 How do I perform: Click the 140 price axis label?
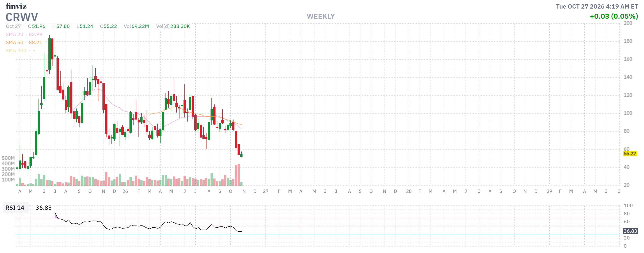pyautogui.click(x=628, y=77)
